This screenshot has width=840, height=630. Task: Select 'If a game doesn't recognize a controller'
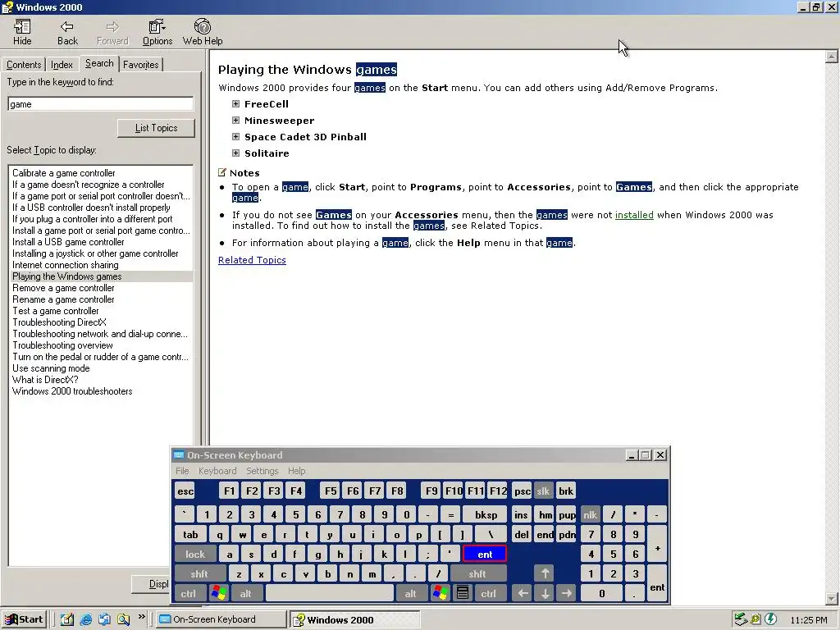coord(89,185)
